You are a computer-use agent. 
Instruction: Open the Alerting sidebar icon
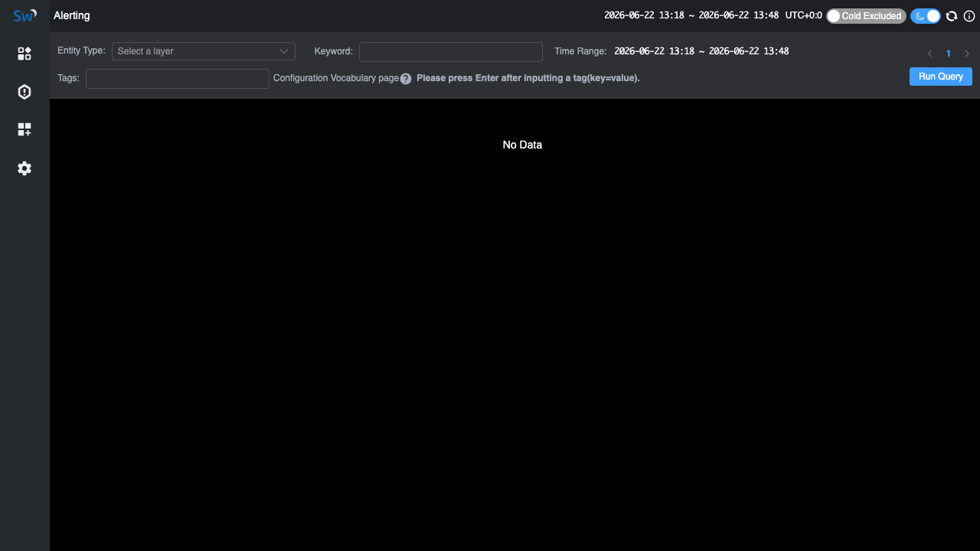pyautogui.click(x=24, y=92)
